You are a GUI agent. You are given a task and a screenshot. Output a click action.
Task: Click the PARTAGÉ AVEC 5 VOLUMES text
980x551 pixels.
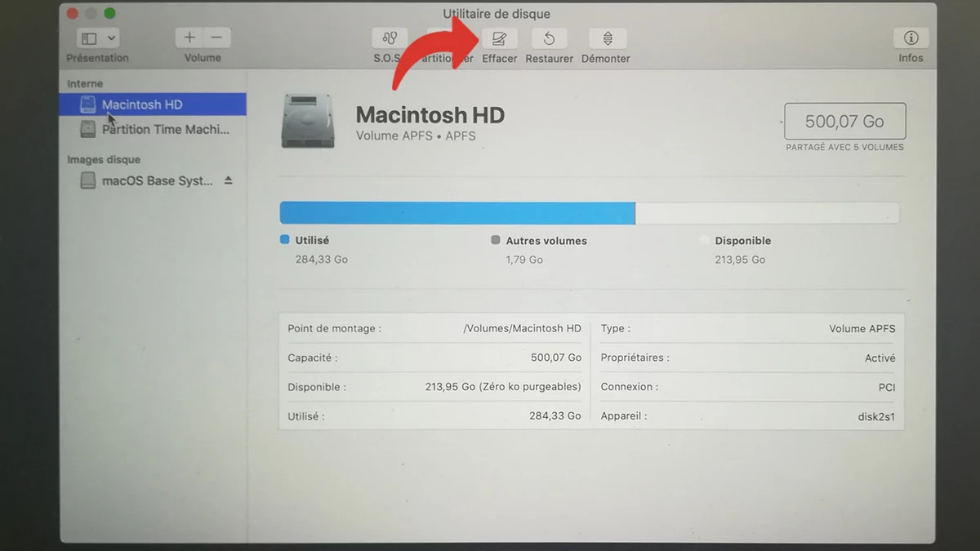tap(844, 148)
